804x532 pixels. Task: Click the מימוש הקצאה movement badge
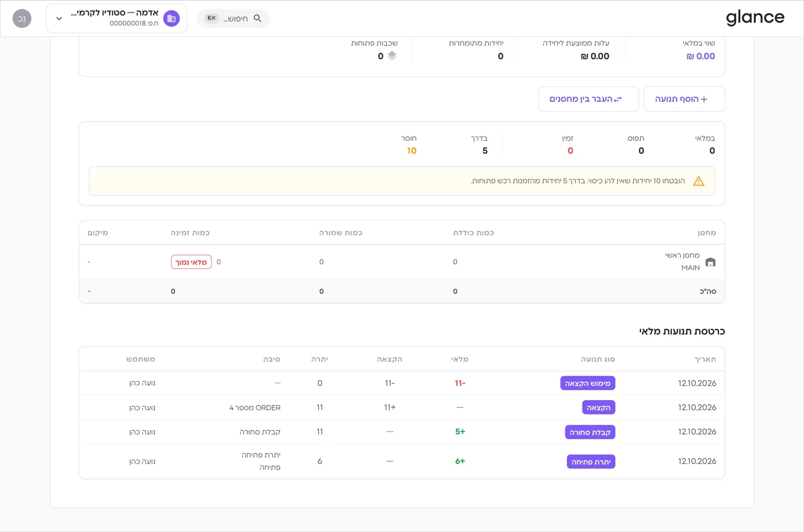(x=587, y=383)
